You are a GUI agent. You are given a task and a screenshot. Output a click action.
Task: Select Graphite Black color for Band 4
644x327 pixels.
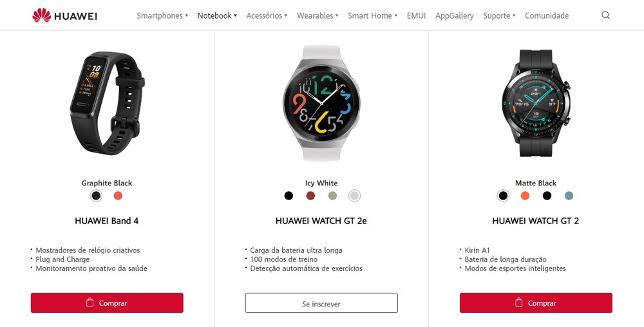[96, 196]
